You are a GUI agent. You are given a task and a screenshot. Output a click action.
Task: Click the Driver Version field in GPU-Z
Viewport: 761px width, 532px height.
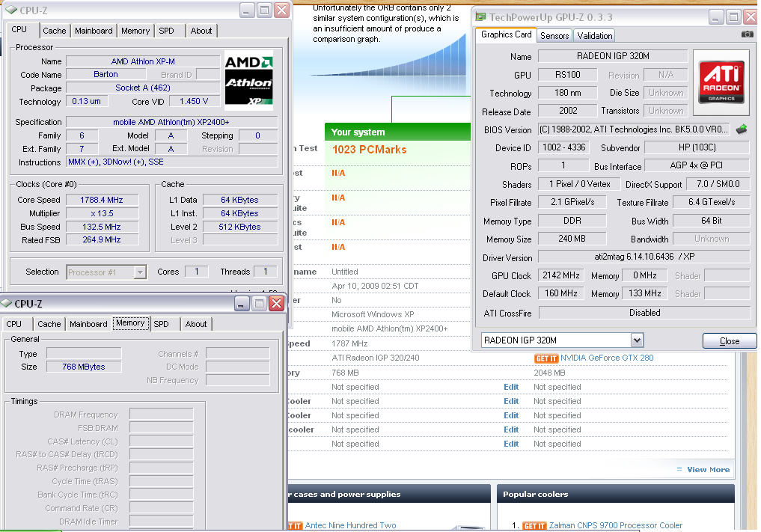[x=644, y=257]
